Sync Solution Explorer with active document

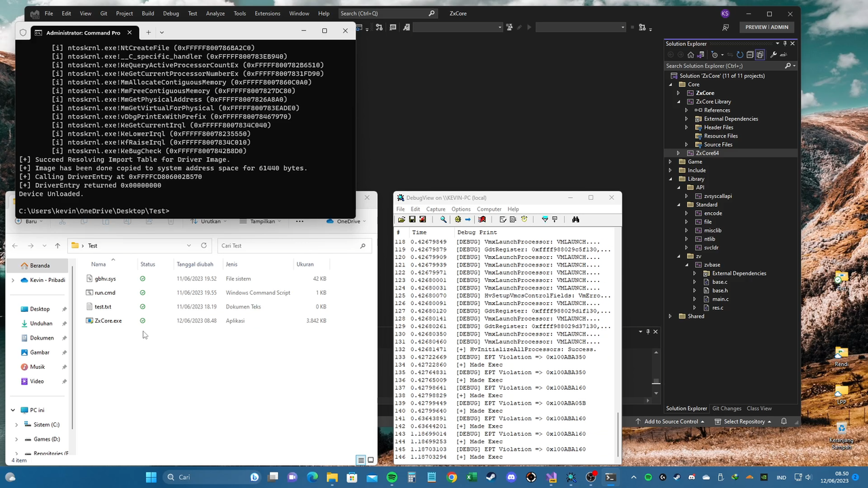730,56
